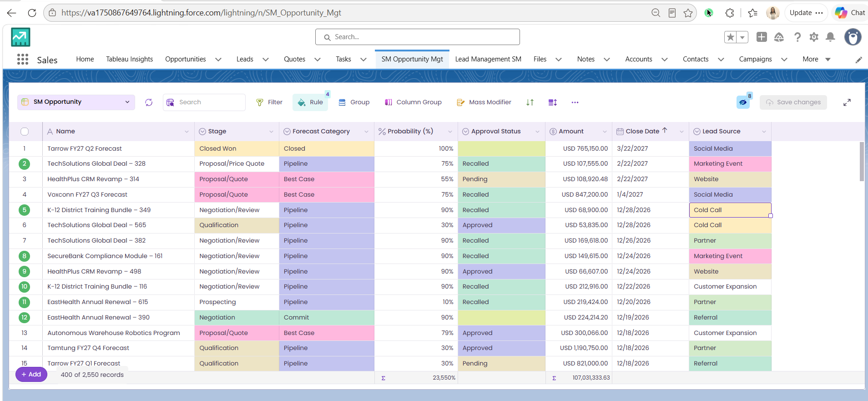
Task: Expand the Opportunities tab dropdown chevron
Action: pyautogui.click(x=218, y=59)
